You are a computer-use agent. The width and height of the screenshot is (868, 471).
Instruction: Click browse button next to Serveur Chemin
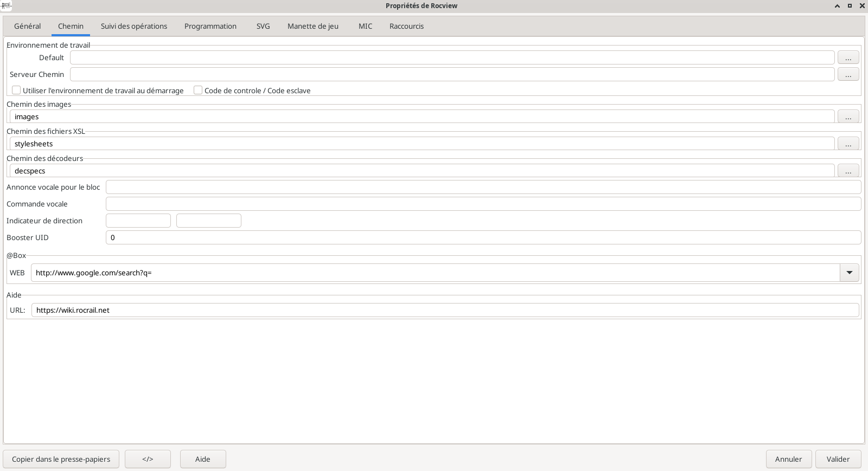(x=848, y=74)
